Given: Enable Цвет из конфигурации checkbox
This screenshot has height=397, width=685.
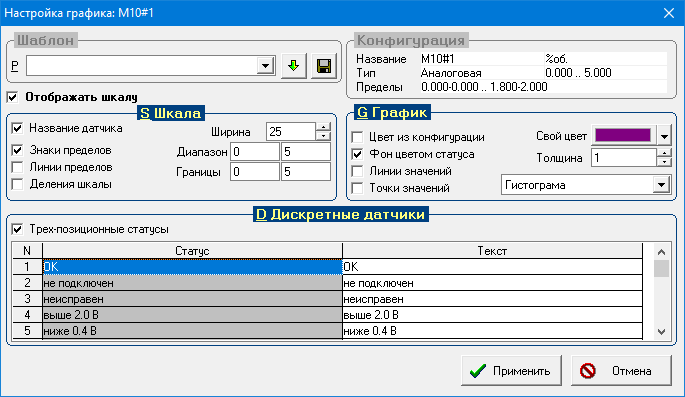Looking at the screenshot, I should (357, 137).
